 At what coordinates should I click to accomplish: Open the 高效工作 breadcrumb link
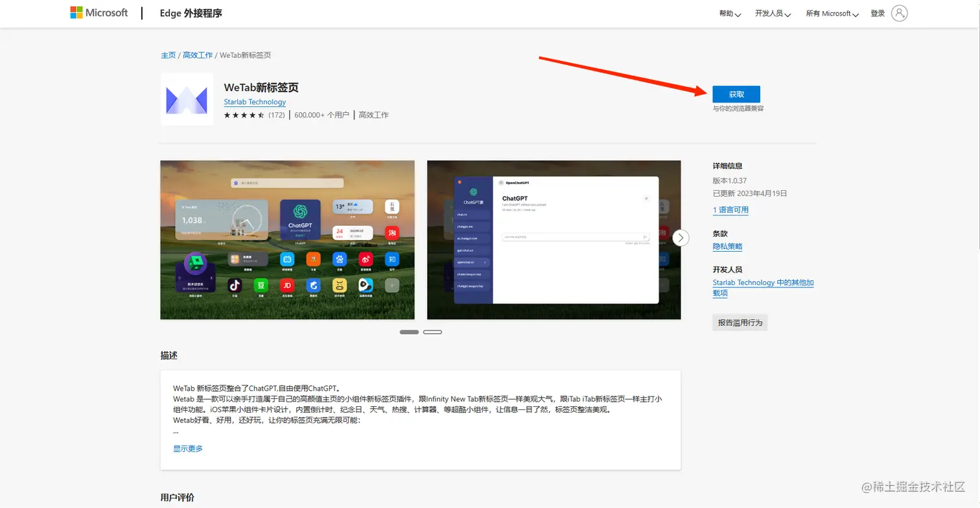pos(198,55)
